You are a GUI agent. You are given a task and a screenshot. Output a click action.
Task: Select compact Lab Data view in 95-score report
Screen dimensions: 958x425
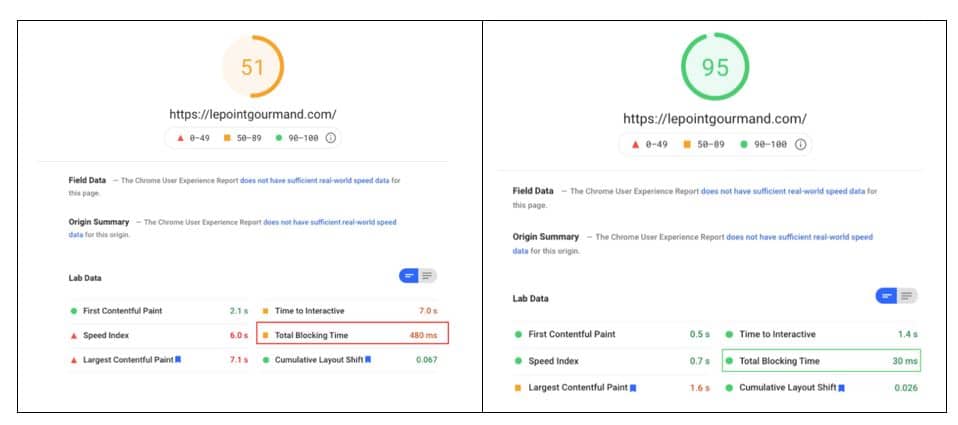(x=886, y=296)
